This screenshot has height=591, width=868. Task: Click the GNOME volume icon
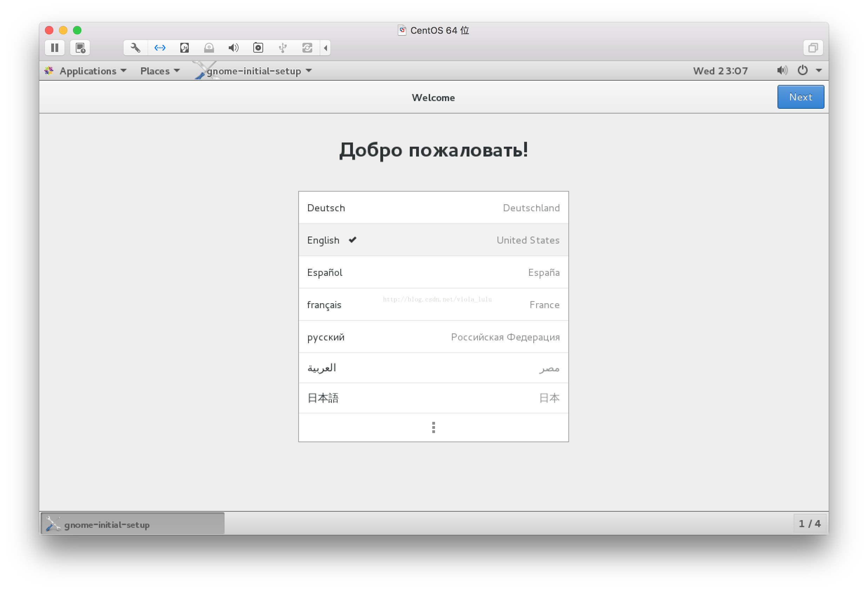tap(782, 70)
